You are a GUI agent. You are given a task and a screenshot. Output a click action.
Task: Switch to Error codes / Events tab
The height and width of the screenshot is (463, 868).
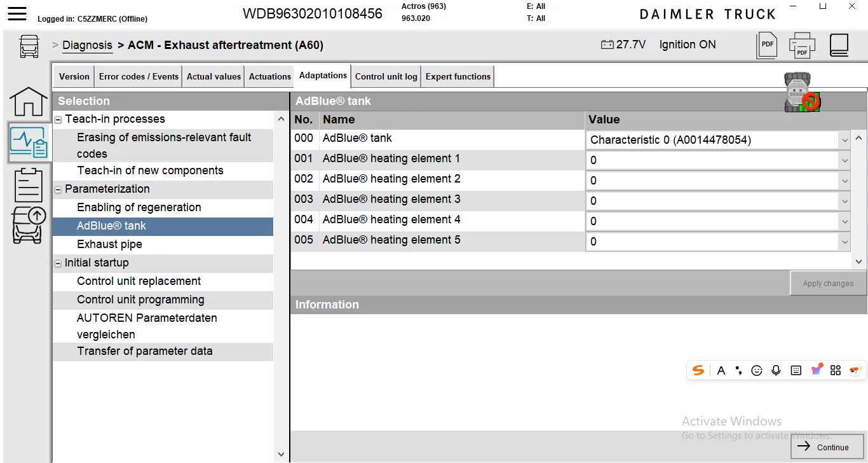pyautogui.click(x=139, y=76)
